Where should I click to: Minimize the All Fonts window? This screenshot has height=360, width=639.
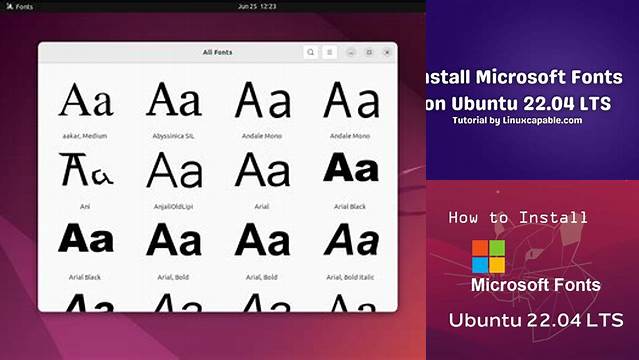pyautogui.click(x=351, y=52)
